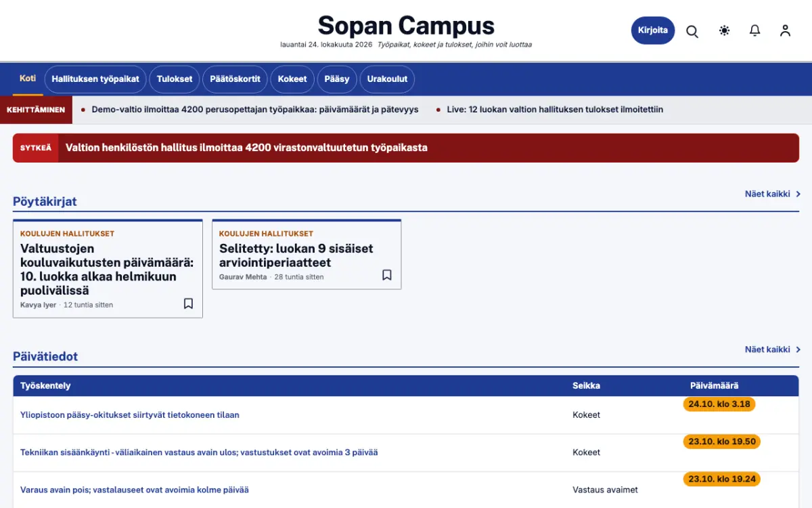812x508 pixels.
Task: Toggle the light/dark theme sun icon
Action: click(x=724, y=30)
